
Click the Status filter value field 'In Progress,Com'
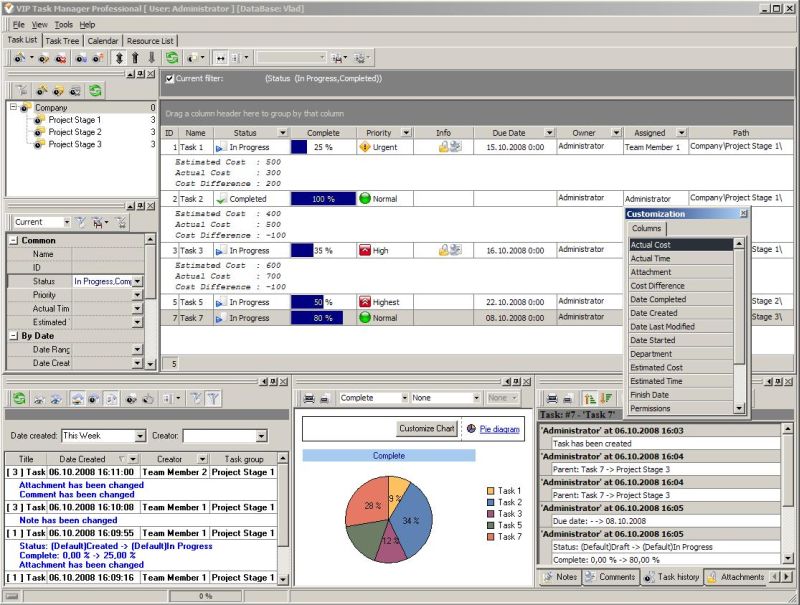(103, 281)
